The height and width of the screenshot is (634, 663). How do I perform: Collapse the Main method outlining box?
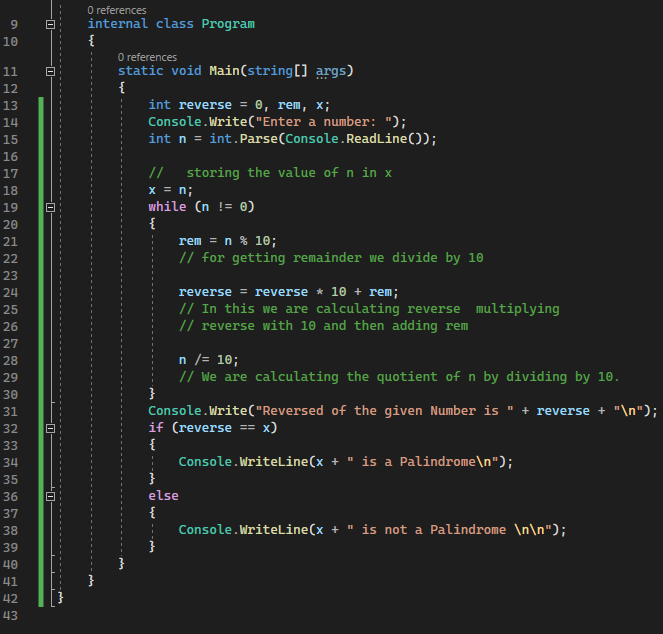[x=50, y=71]
